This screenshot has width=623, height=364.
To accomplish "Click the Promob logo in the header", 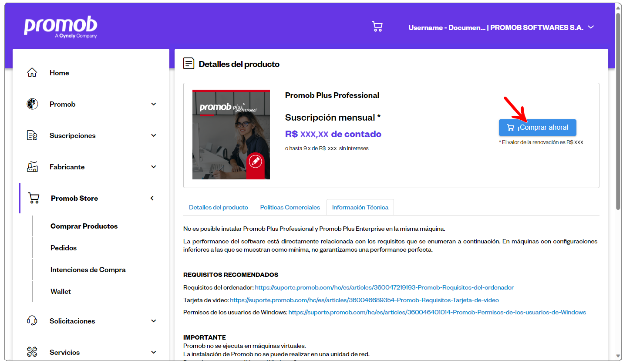I will [61, 28].
